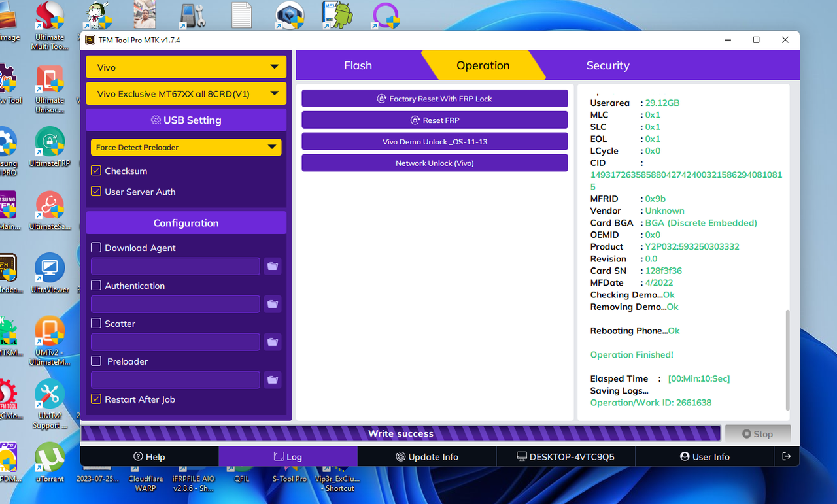Image resolution: width=837 pixels, height=504 pixels.
Task: Click the Authentication path field
Action: tap(175, 304)
